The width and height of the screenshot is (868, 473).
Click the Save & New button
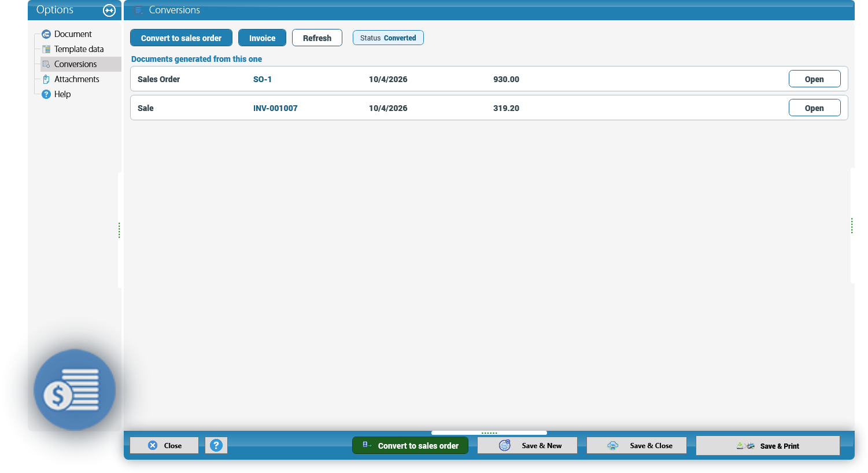[x=527, y=445]
